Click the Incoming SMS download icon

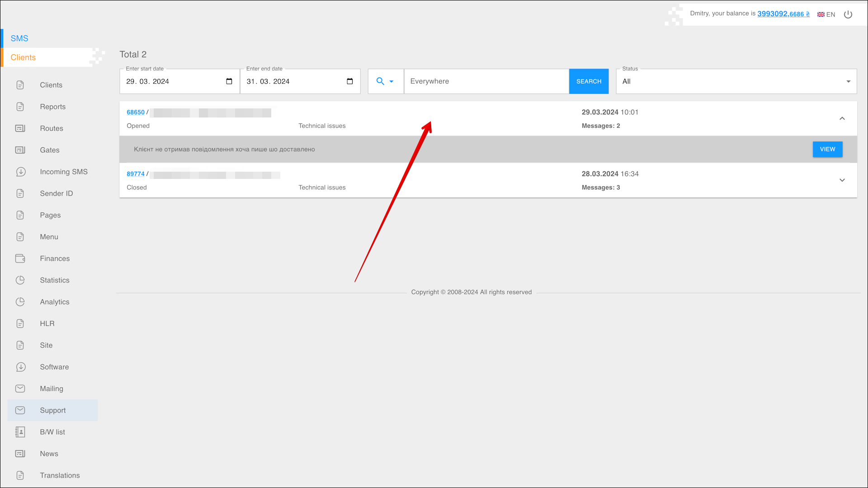pos(20,172)
